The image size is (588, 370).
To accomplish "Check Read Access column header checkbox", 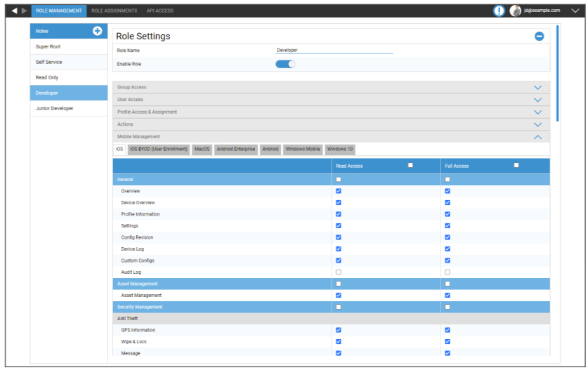I will tap(410, 165).
